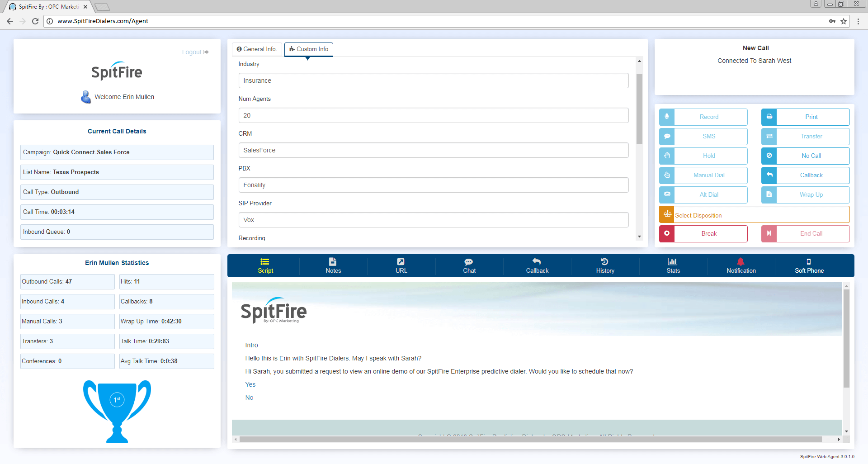Click the script panel scroll right arrow
This screenshot has height=464, width=868.
point(839,439)
